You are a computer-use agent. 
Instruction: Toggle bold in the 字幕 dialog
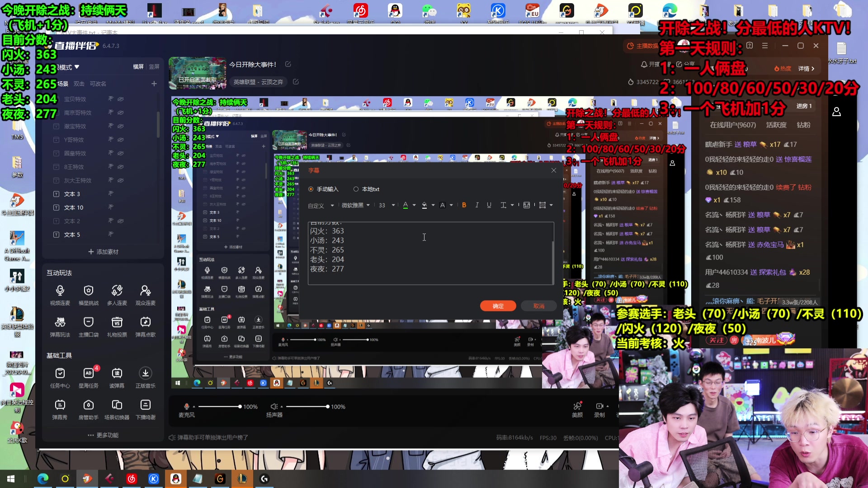tap(464, 205)
